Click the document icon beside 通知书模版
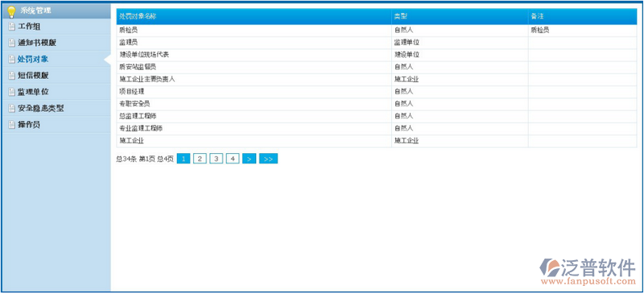Screen dimensions: 644x294 coord(11,43)
